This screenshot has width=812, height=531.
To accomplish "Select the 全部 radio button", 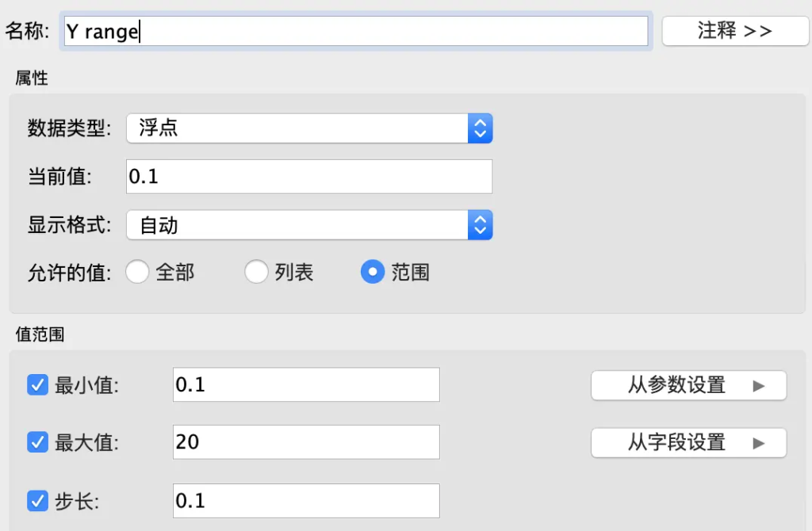I will click(x=137, y=273).
